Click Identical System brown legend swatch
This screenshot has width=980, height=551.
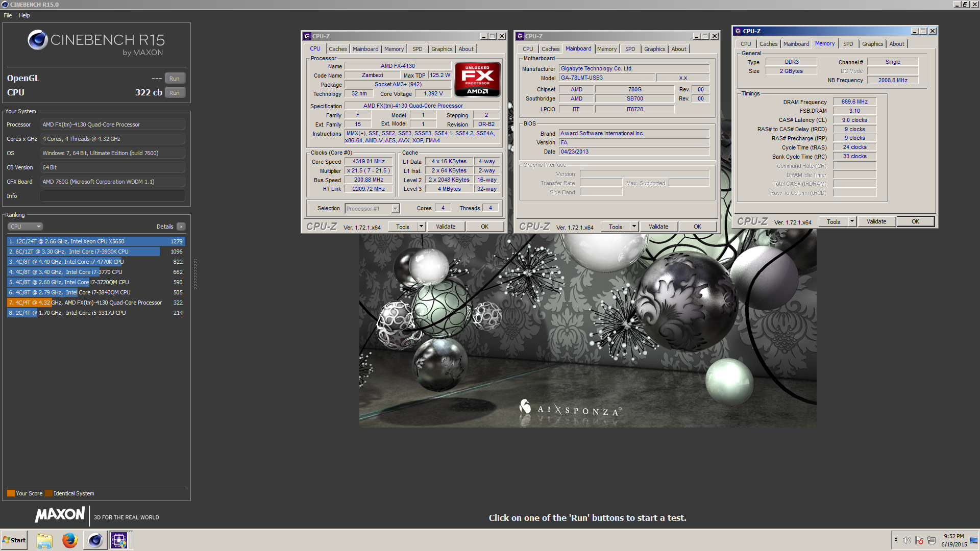coord(48,493)
